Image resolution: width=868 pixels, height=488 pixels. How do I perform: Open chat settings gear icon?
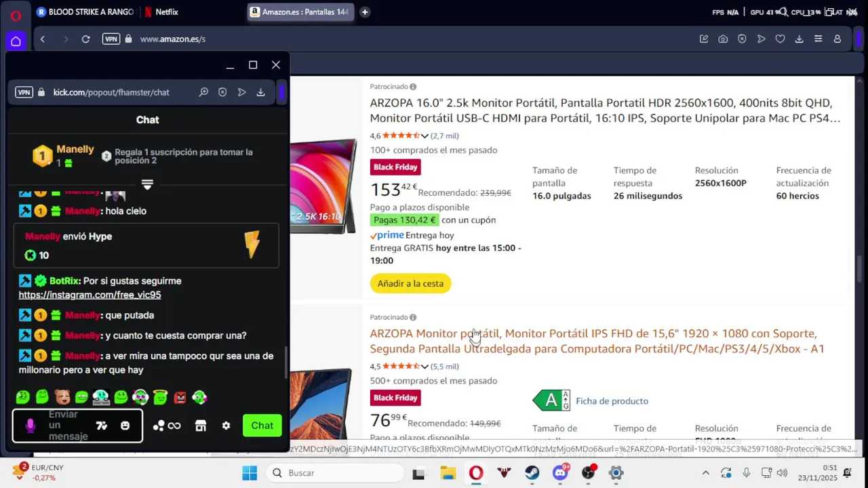(226, 426)
